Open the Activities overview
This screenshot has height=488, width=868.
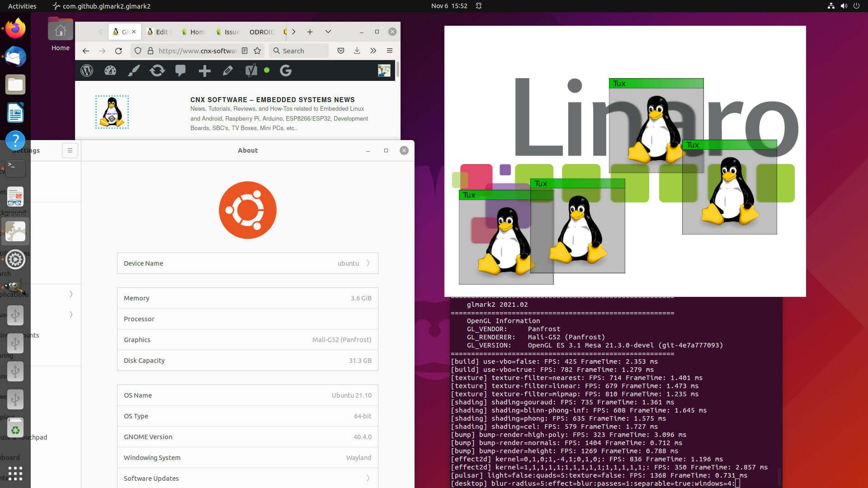point(22,6)
